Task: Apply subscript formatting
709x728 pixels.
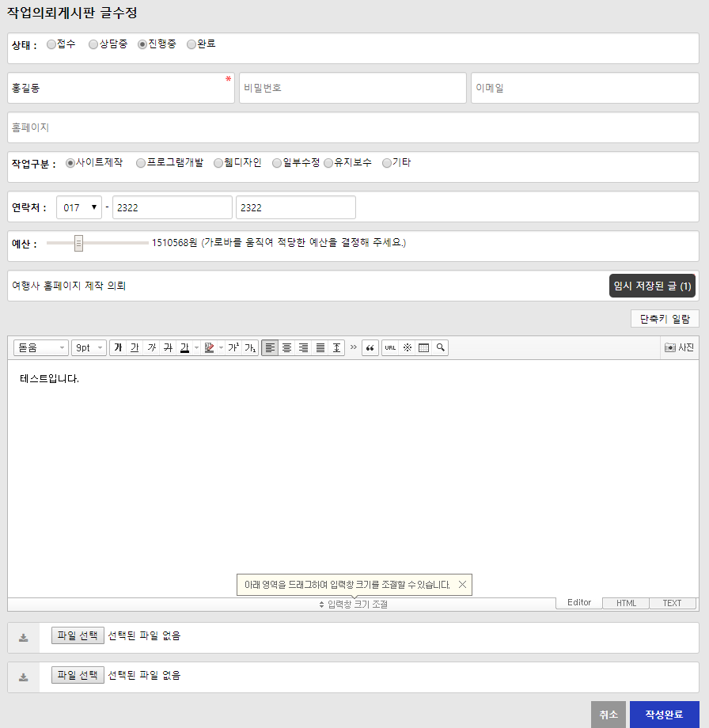Action: [250, 347]
